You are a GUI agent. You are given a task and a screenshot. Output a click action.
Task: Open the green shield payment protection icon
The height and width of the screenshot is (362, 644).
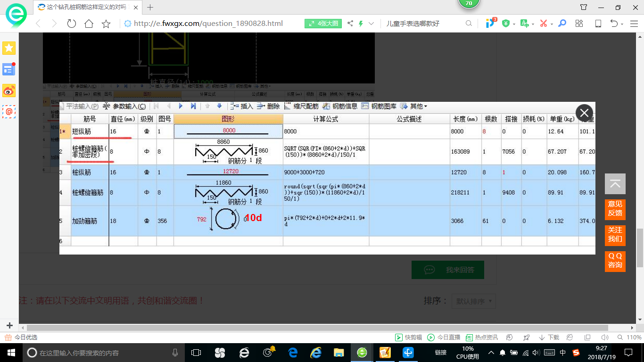506,23
